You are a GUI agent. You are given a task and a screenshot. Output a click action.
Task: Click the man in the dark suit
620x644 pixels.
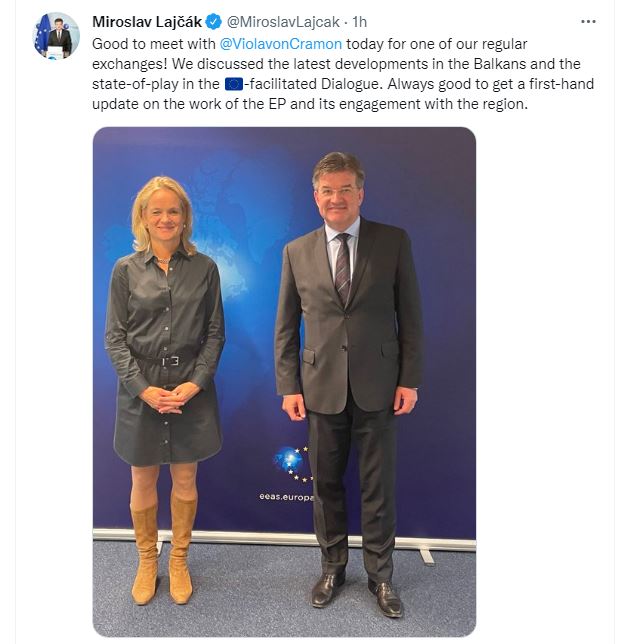[348, 384]
